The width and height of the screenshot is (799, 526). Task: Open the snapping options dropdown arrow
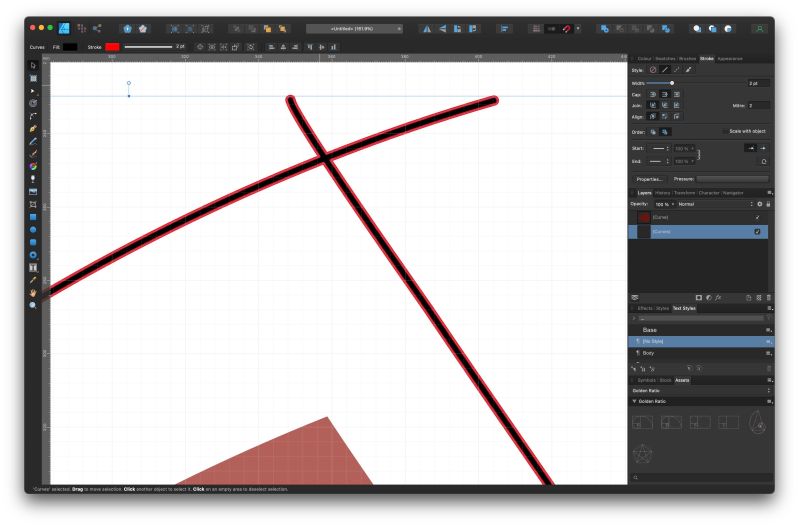[x=578, y=29]
